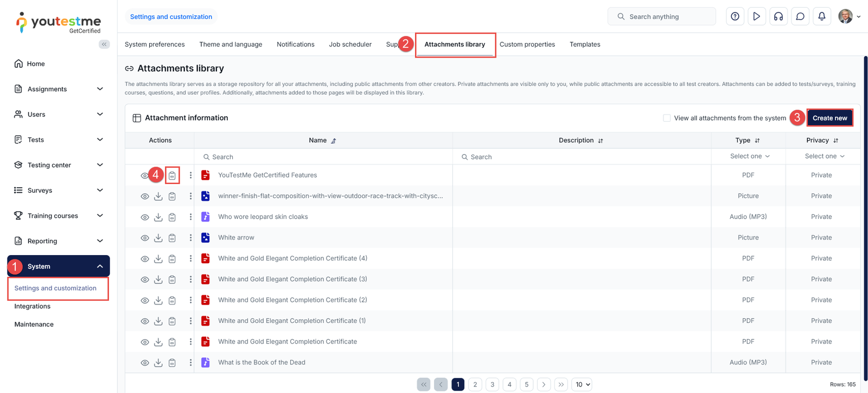Collapse the sidebar with double-chevron icon
868x393 pixels.
pos(104,44)
